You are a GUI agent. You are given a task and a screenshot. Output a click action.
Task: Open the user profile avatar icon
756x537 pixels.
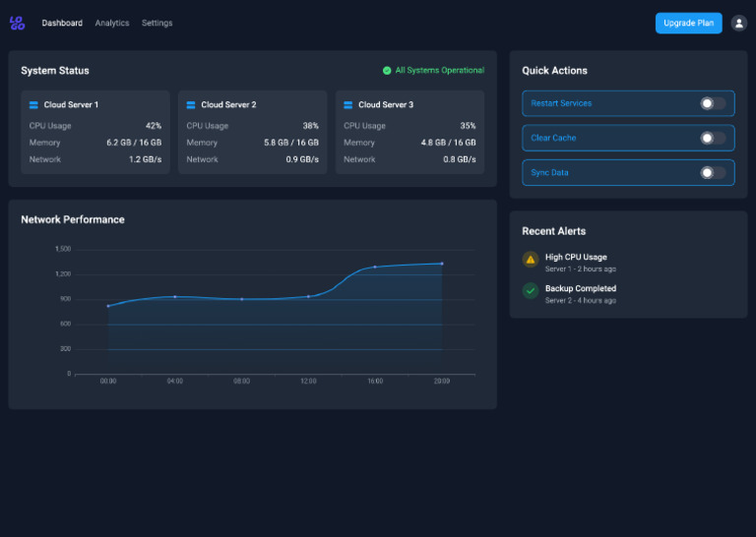(x=738, y=24)
